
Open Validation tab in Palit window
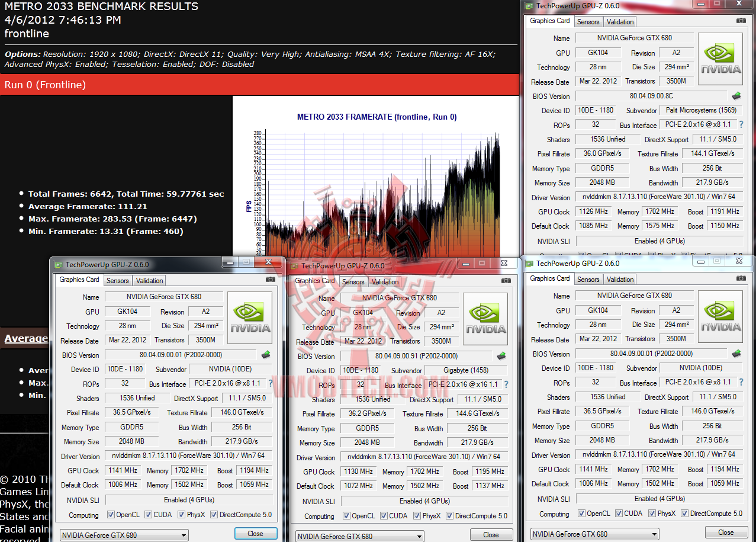(x=620, y=22)
